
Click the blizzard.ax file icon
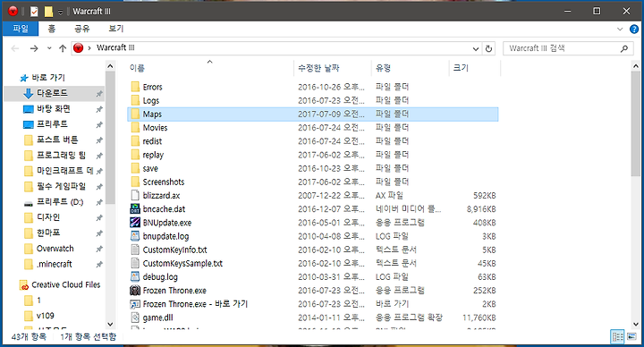(x=135, y=195)
